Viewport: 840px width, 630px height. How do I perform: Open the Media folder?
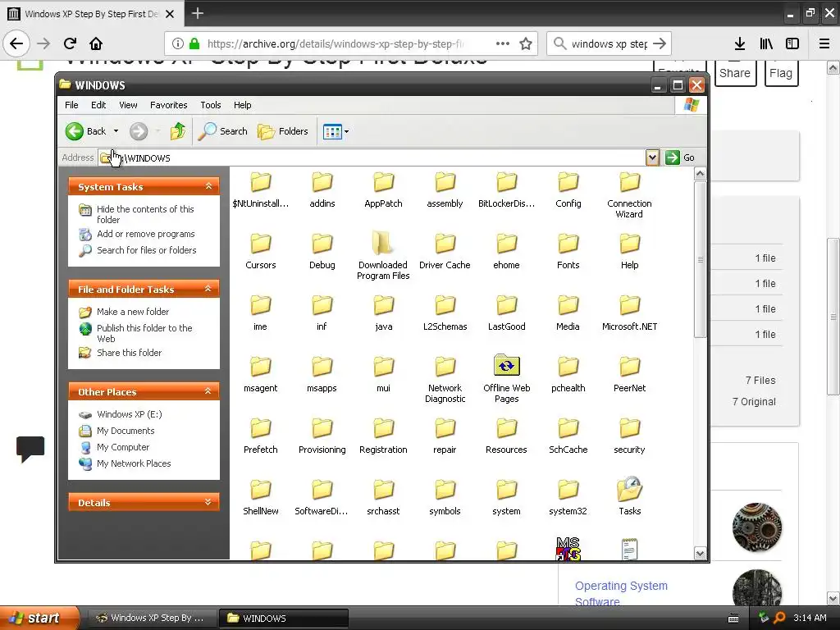coord(568,313)
